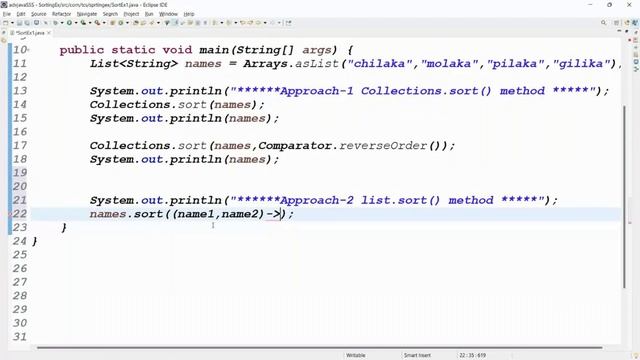Maximize the editor area

tap(627, 31)
